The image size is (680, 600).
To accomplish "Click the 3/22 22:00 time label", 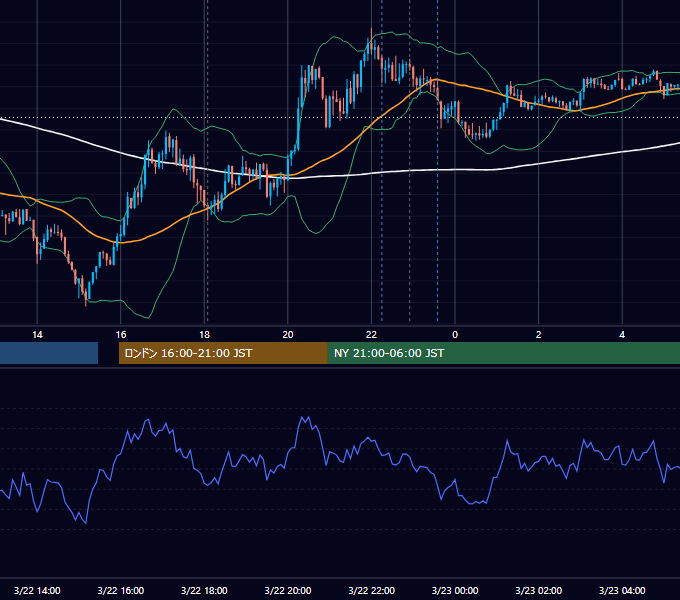I will coord(371,590).
